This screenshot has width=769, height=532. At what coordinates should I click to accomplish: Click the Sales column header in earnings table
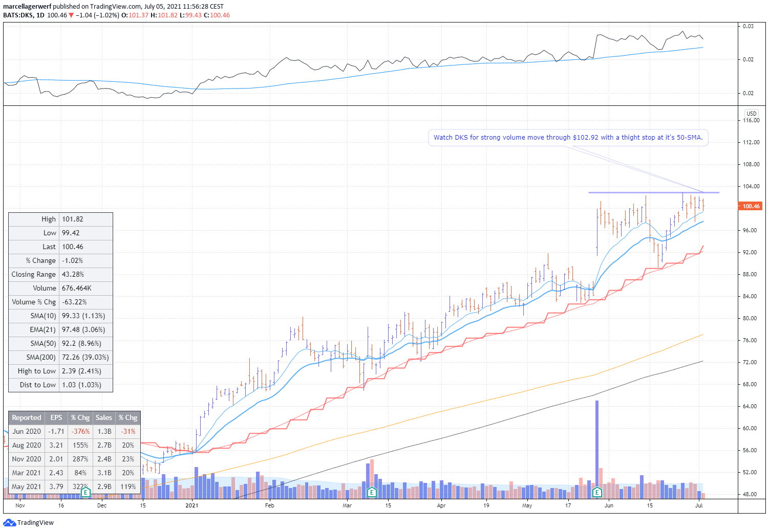[x=104, y=417]
